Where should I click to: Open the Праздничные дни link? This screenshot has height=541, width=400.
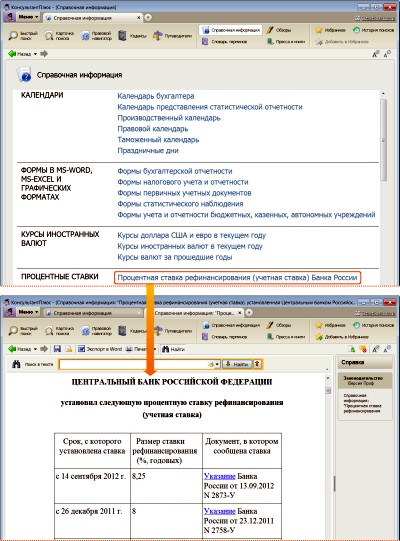[148, 150]
